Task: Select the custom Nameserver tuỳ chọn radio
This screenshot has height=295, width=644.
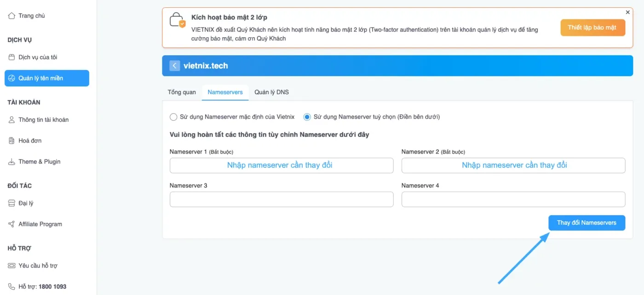Action: pyautogui.click(x=307, y=117)
